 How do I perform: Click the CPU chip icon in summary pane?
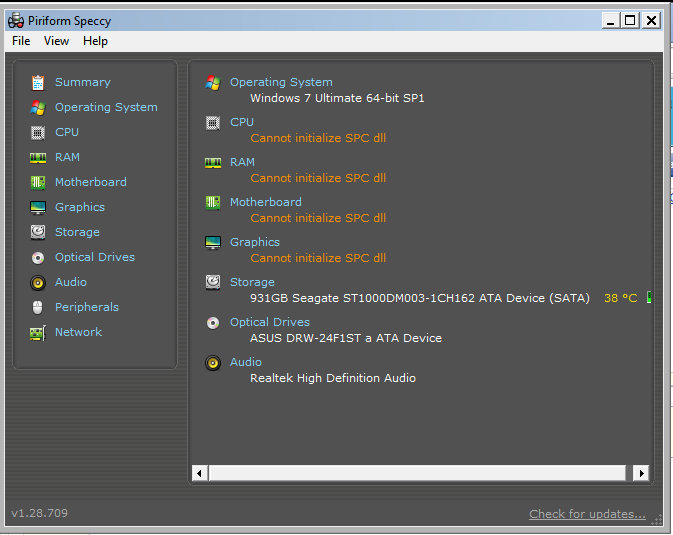click(x=213, y=123)
